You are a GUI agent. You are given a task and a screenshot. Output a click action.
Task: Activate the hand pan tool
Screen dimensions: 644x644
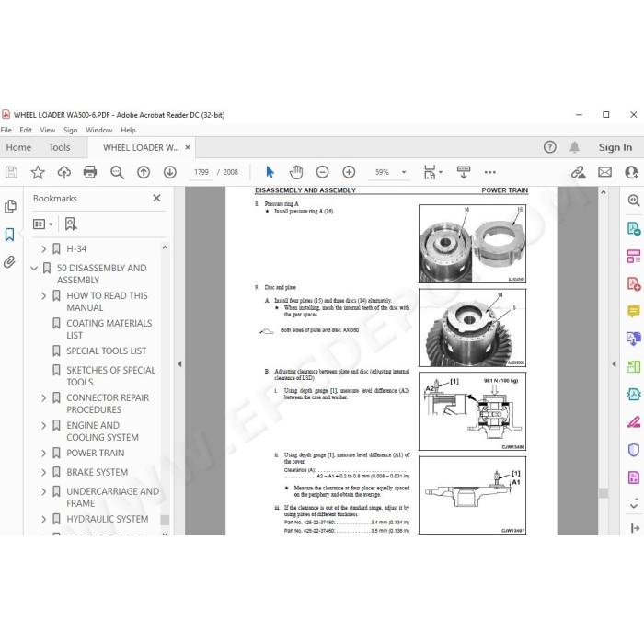pos(295,172)
